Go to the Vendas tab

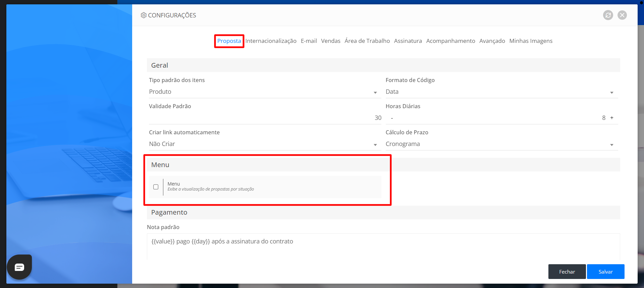point(331,41)
